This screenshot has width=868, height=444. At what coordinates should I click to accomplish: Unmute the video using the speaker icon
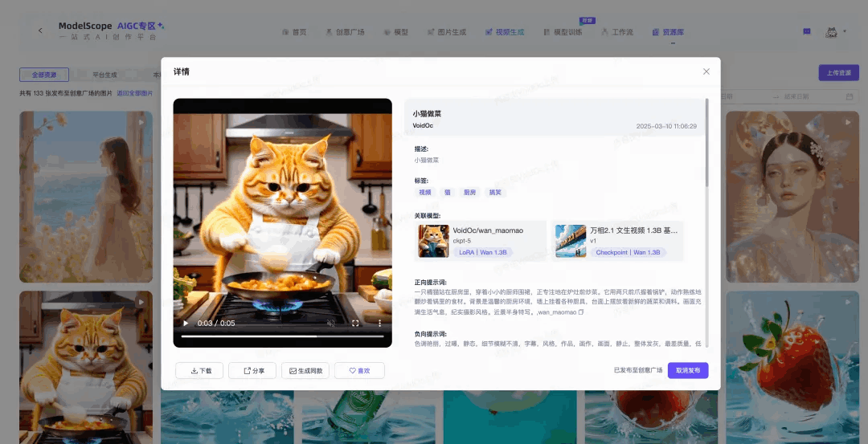click(x=330, y=323)
